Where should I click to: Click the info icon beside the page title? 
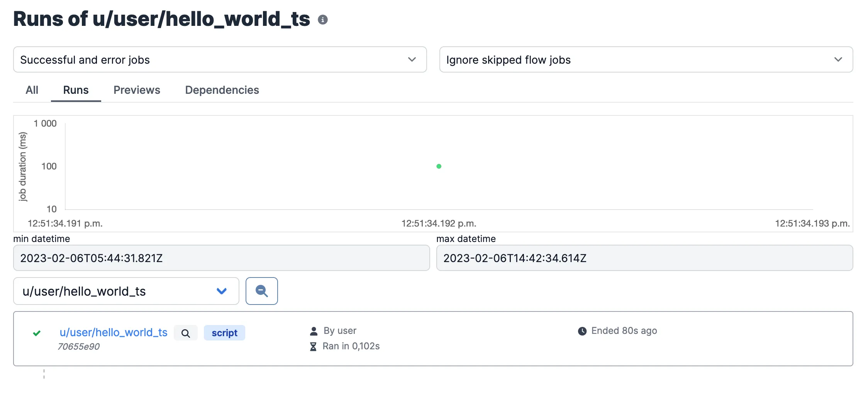[323, 20]
